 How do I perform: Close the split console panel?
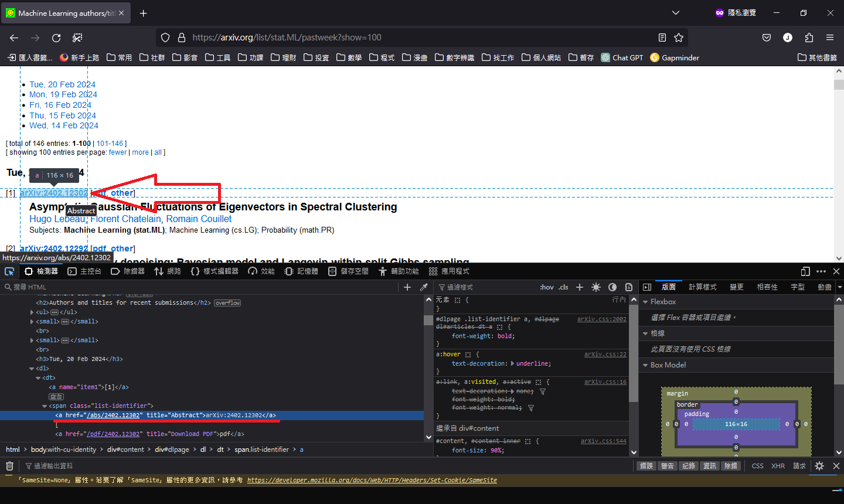(x=836, y=466)
